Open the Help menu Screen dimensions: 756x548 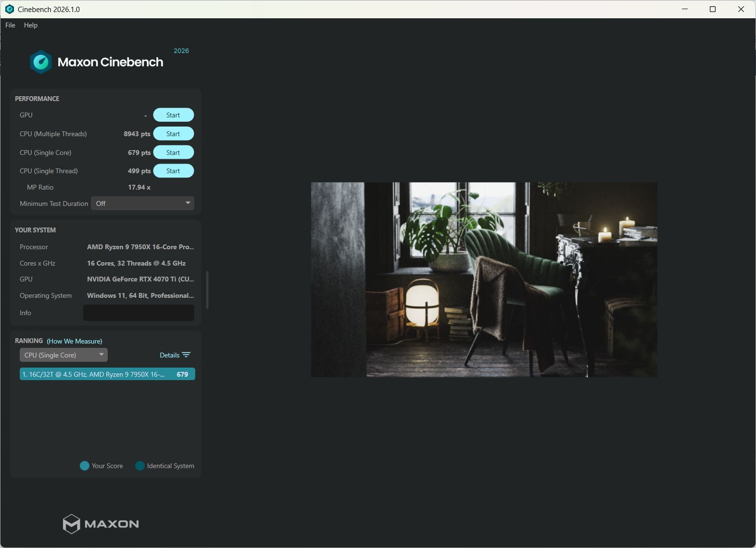31,25
